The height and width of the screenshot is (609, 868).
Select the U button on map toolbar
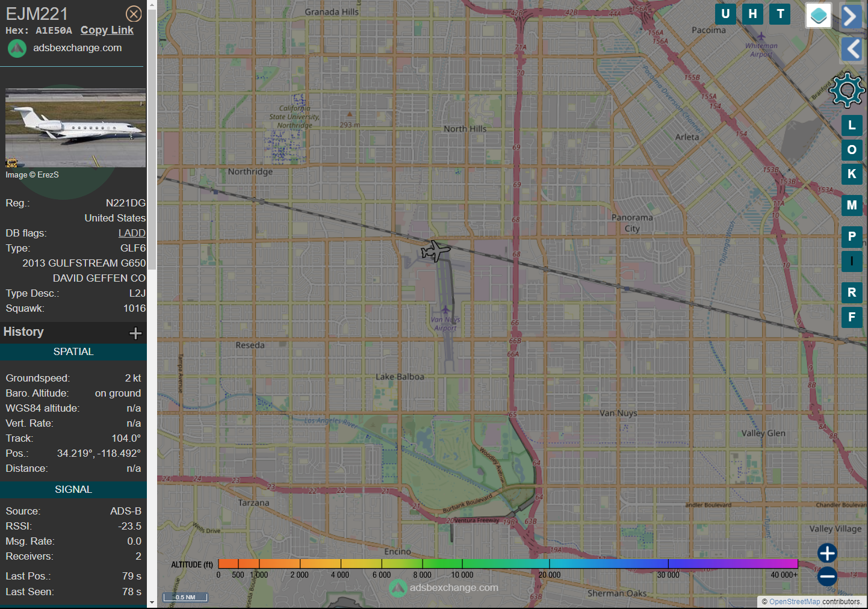pyautogui.click(x=725, y=14)
